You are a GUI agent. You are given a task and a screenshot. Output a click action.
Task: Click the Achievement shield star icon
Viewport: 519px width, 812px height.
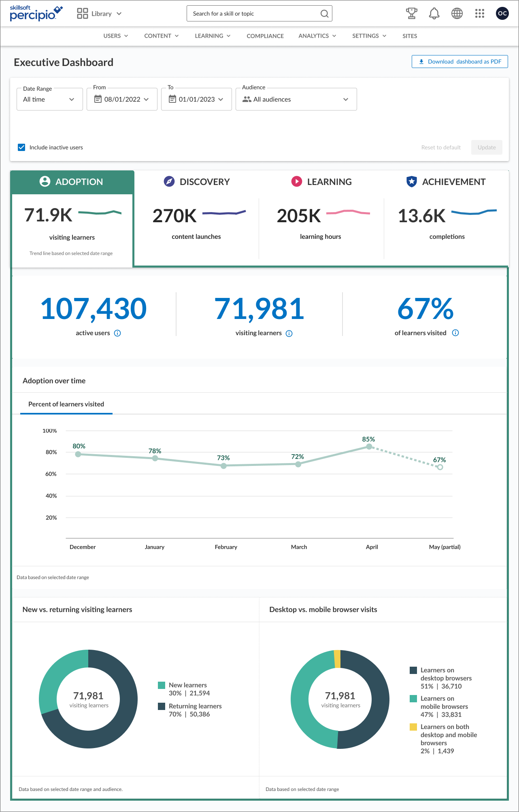click(x=412, y=181)
